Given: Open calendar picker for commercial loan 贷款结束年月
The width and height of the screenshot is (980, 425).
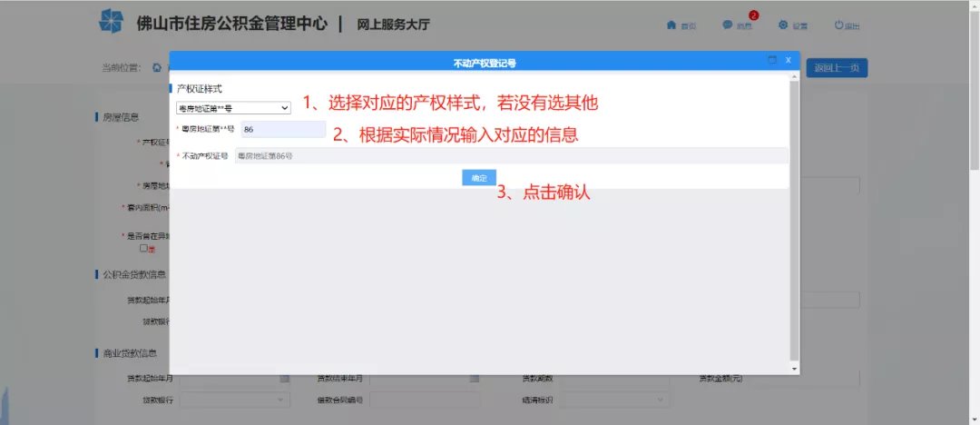Looking at the screenshot, I should 475,379.
